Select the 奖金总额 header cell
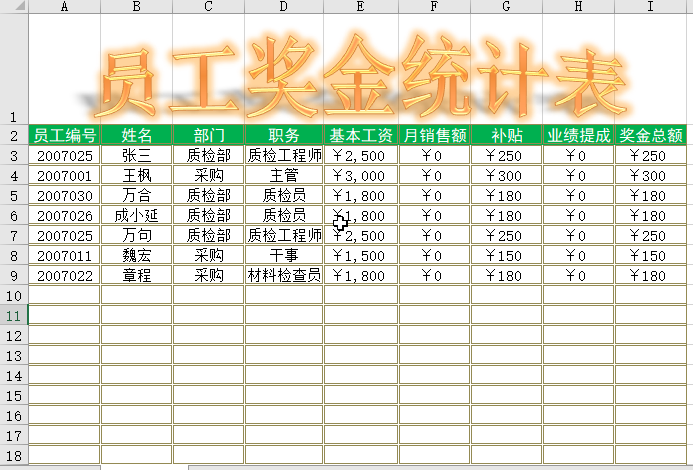This screenshot has height=470, width=693. [650, 135]
